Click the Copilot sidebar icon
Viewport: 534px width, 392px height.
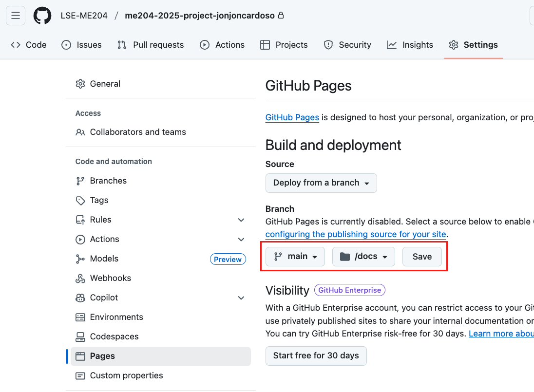click(80, 298)
